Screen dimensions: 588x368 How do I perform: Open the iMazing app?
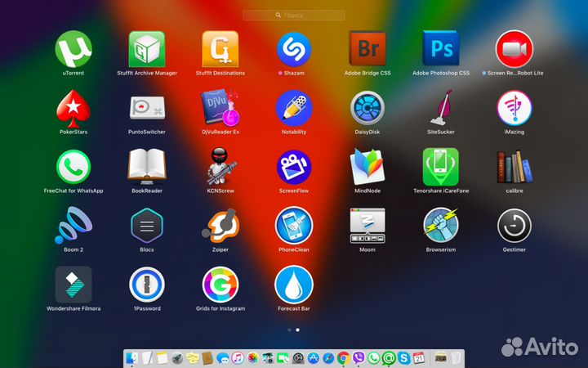click(x=514, y=108)
